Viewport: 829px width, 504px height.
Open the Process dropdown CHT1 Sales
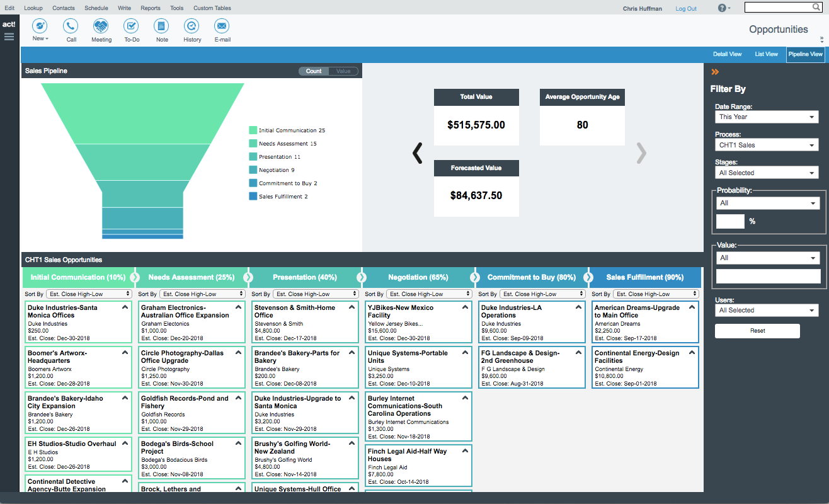click(767, 145)
